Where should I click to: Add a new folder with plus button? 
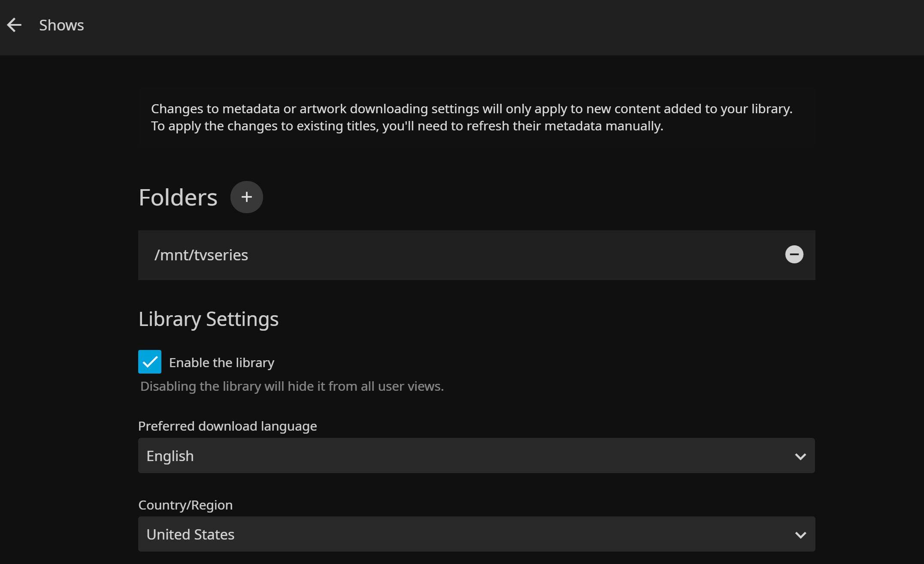click(246, 197)
